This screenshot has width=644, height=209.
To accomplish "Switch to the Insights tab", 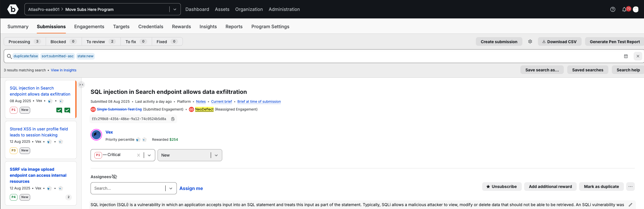I will point(208,26).
